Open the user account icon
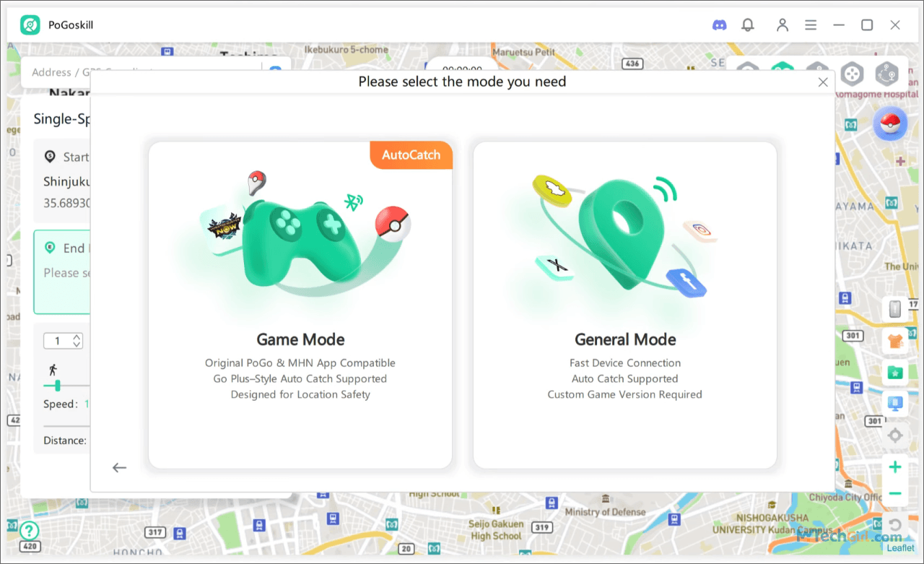This screenshot has height=564, width=924. (783, 25)
